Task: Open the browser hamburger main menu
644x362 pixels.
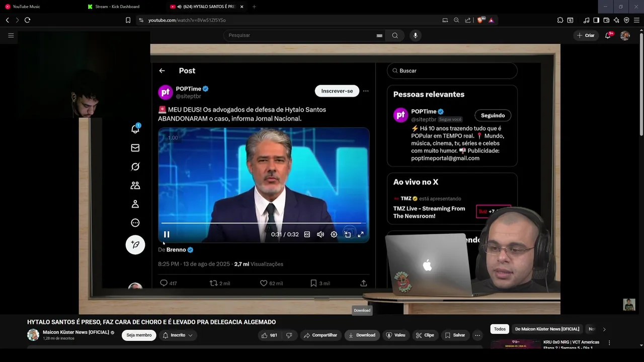Action: [x=636, y=20]
